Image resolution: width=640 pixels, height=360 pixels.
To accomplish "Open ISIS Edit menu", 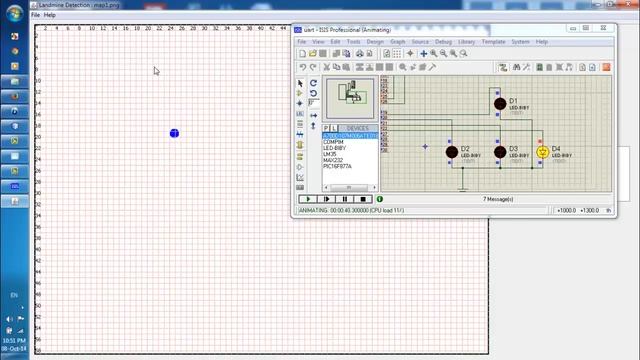I will point(335,42).
